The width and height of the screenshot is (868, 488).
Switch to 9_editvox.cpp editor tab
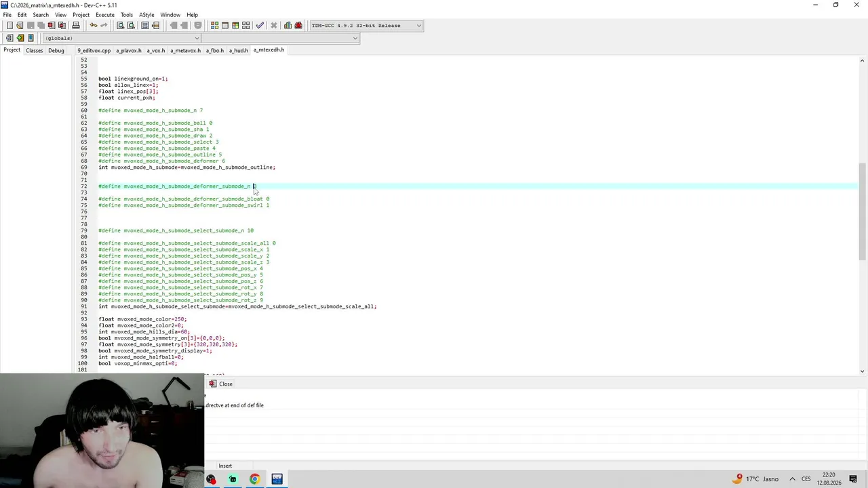94,50
